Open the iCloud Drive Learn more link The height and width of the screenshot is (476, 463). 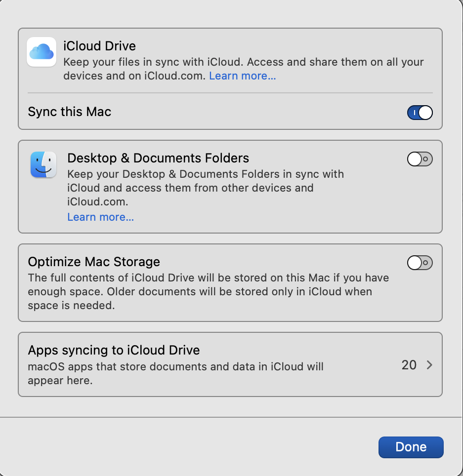click(x=242, y=76)
